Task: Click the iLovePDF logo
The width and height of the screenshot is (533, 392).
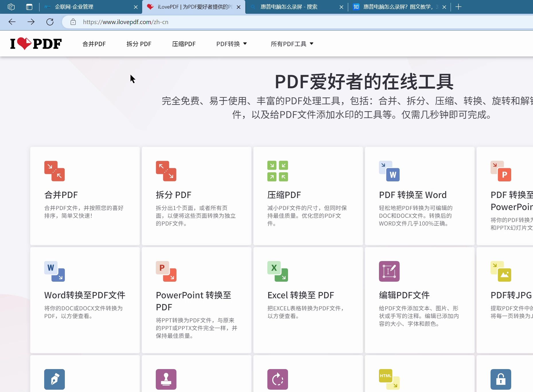Action: (x=36, y=44)
